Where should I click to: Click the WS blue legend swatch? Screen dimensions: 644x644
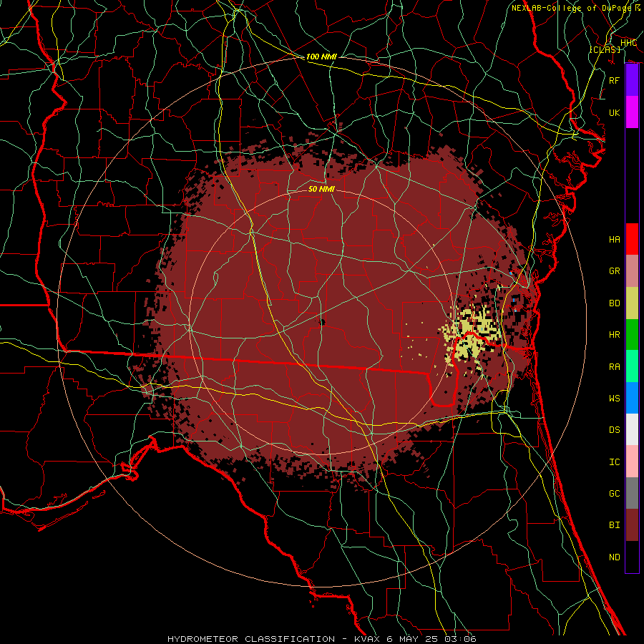tap(632, 398)
